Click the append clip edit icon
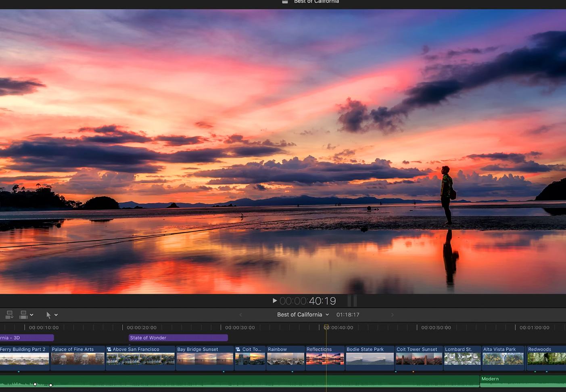Viewport: 566px width, 392px height. point(23,315)
